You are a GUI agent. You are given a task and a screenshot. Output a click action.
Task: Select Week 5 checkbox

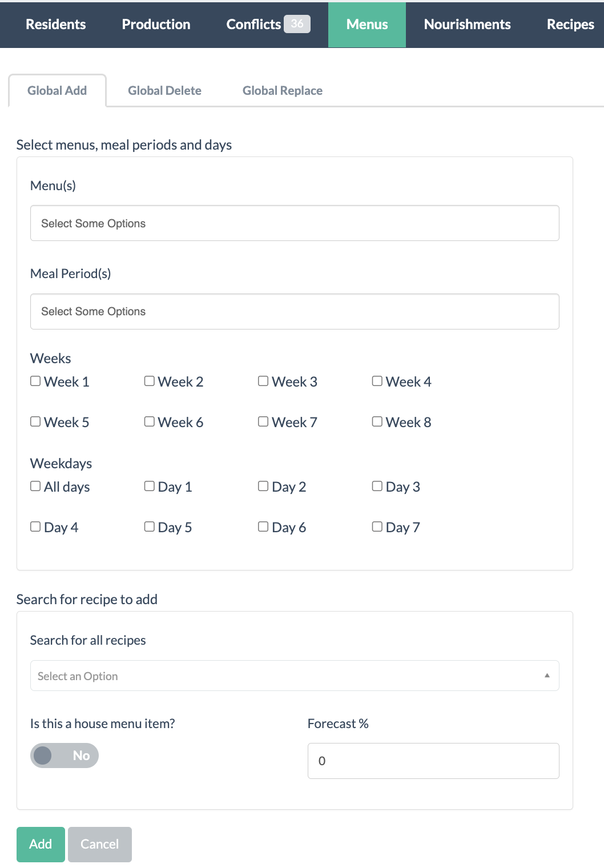35,421
